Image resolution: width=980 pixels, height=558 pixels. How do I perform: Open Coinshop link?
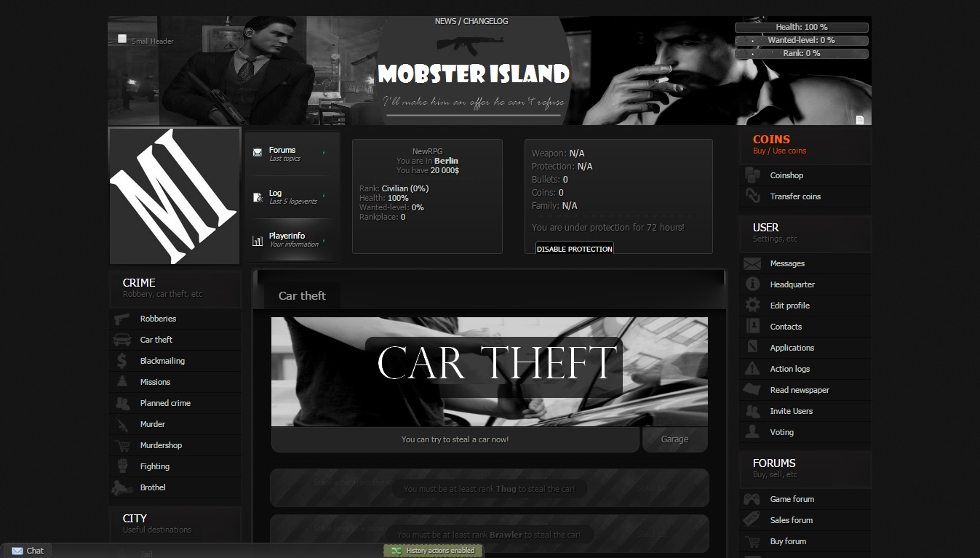[786, 175]
